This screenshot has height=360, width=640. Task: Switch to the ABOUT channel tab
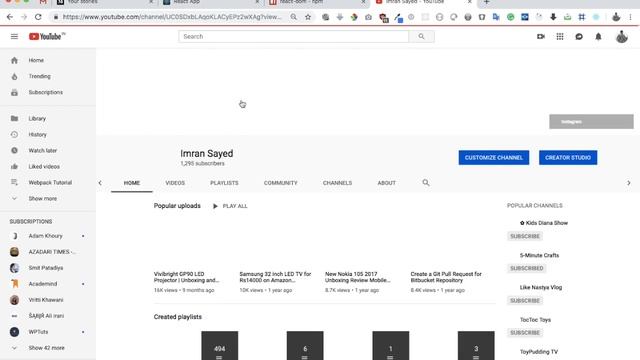point(387,183)
